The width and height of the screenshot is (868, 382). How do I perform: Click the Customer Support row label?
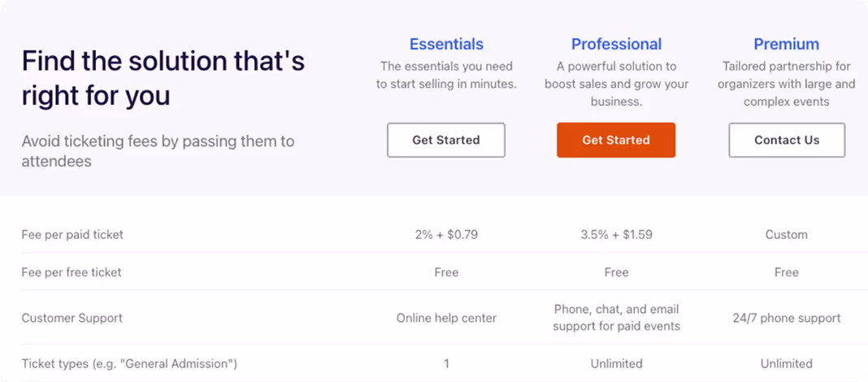[x=72, y=319]
